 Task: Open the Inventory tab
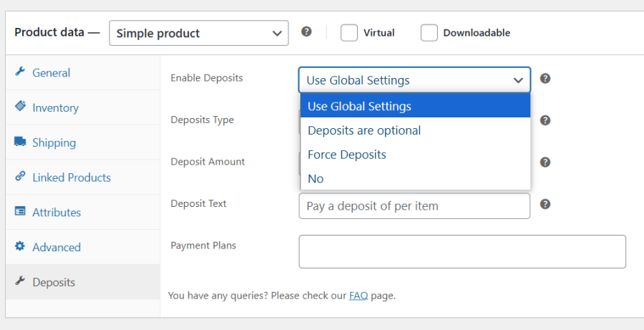[x=55, y=107]
